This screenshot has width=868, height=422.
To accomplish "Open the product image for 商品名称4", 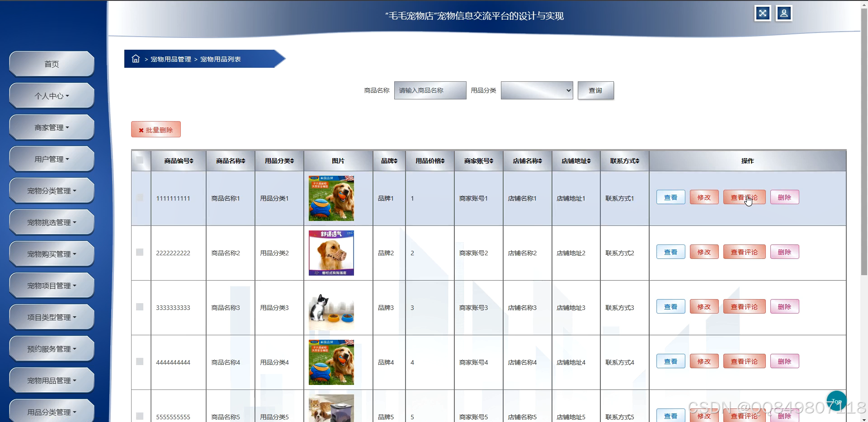I will 331,362.
